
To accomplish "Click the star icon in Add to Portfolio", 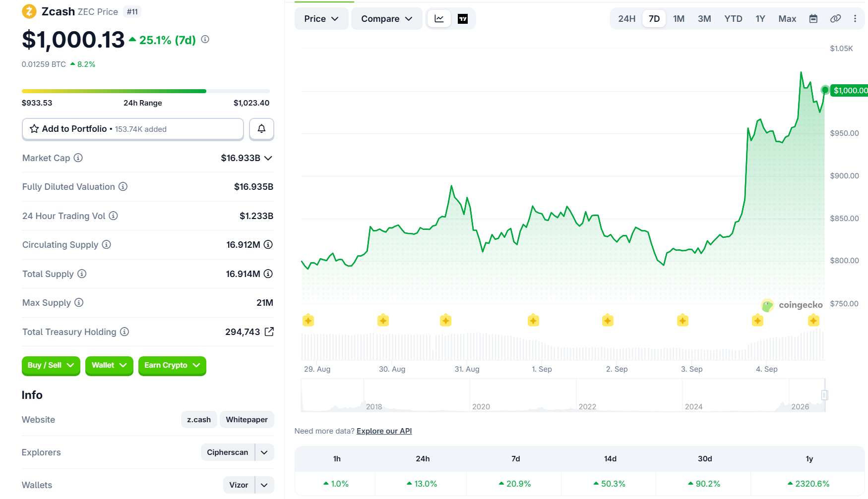I will click(34, 129).
